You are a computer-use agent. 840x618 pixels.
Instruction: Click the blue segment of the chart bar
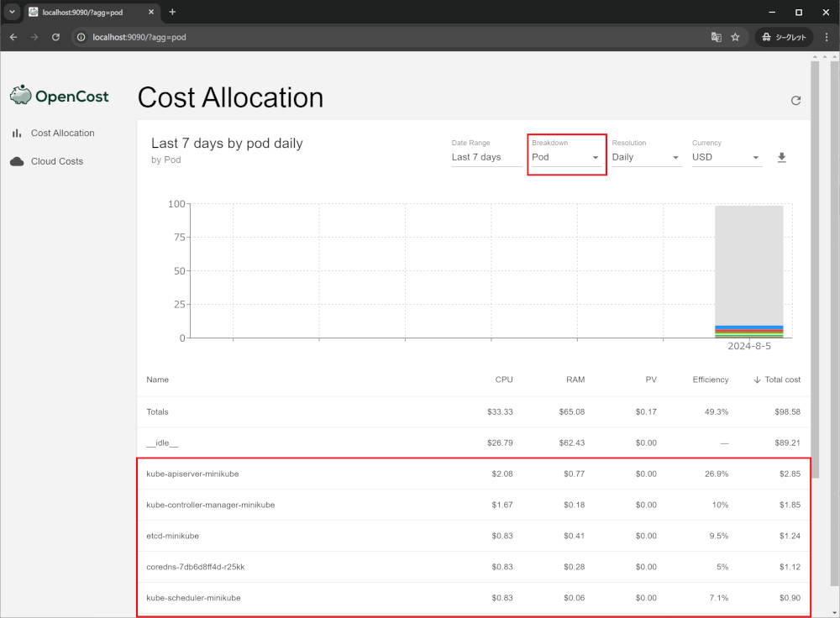pyautogui.click(x=749, y=327)
